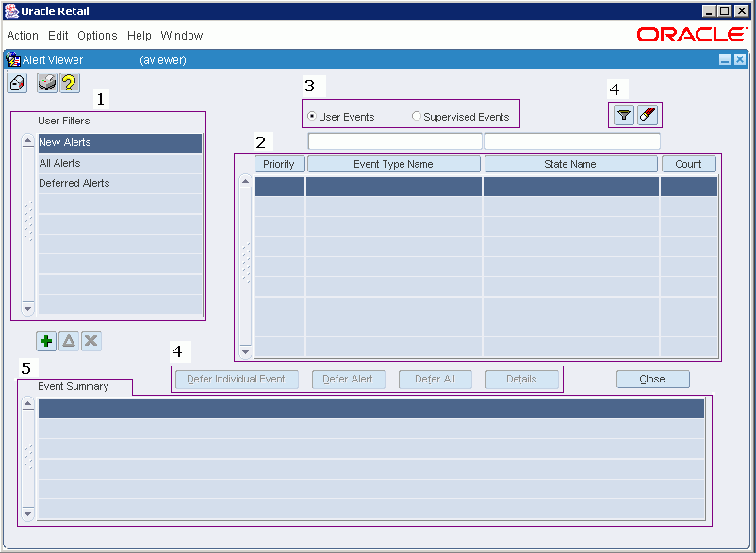
Task: Select Deferred Alerts in User Filters
Action: click(120, 183)
